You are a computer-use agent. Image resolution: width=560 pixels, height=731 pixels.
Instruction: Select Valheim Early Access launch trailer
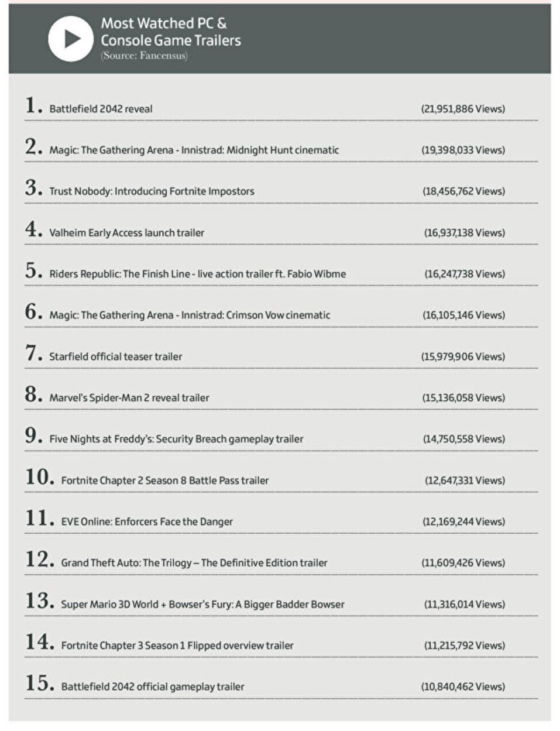127,233
